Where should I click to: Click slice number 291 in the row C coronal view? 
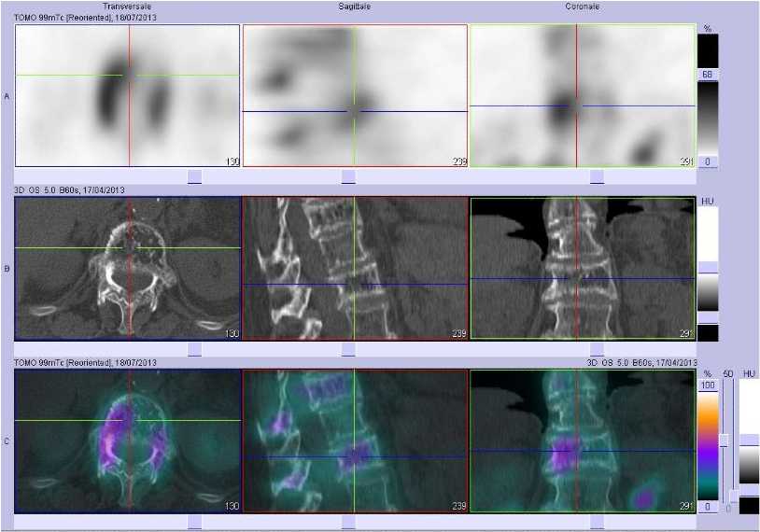pos(686,506)
